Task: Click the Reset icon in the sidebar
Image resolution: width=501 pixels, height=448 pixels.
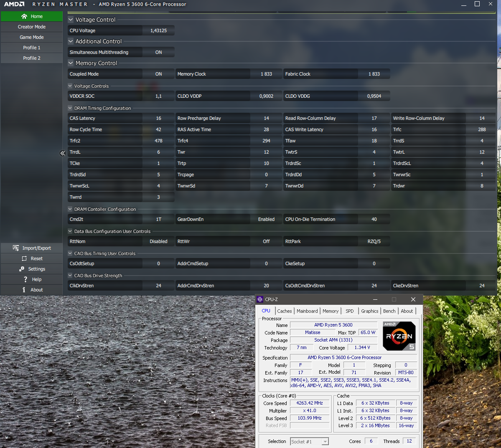Action: coord(24,258)
